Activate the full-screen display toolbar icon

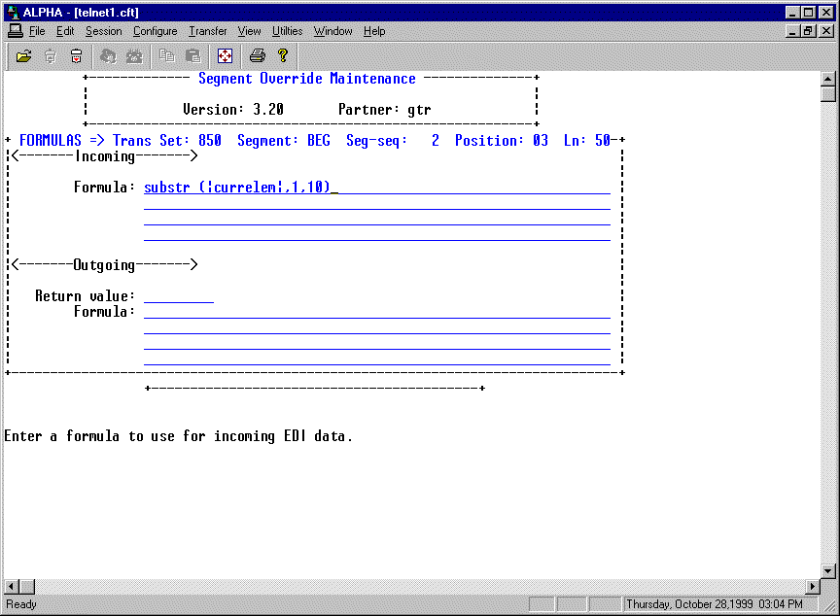coord(225,55)
